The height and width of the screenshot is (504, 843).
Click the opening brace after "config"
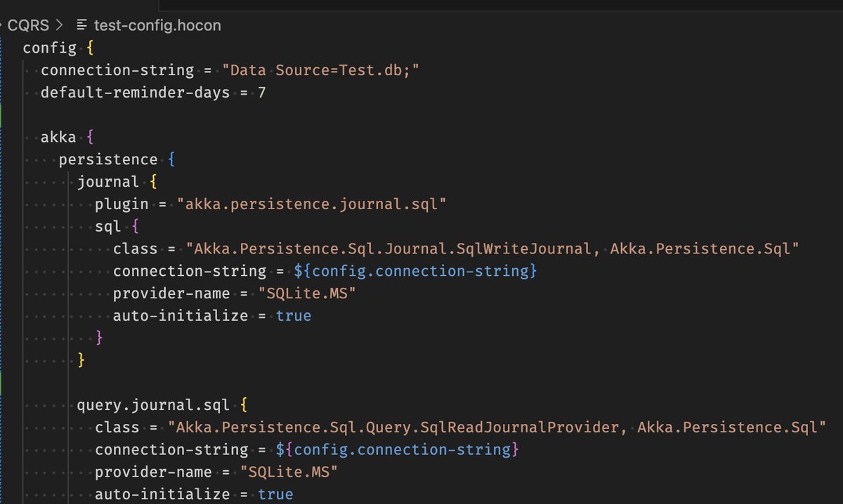(x=91, y=48)
